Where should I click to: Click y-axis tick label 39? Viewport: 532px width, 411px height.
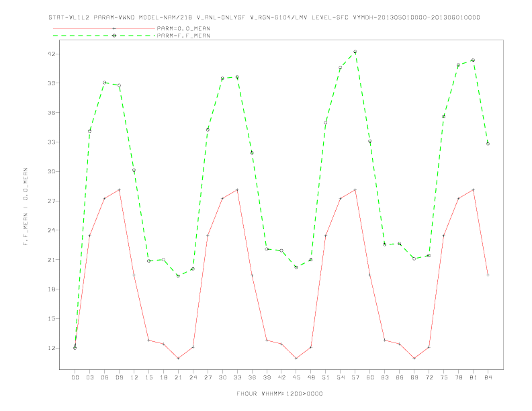point(52,83)
